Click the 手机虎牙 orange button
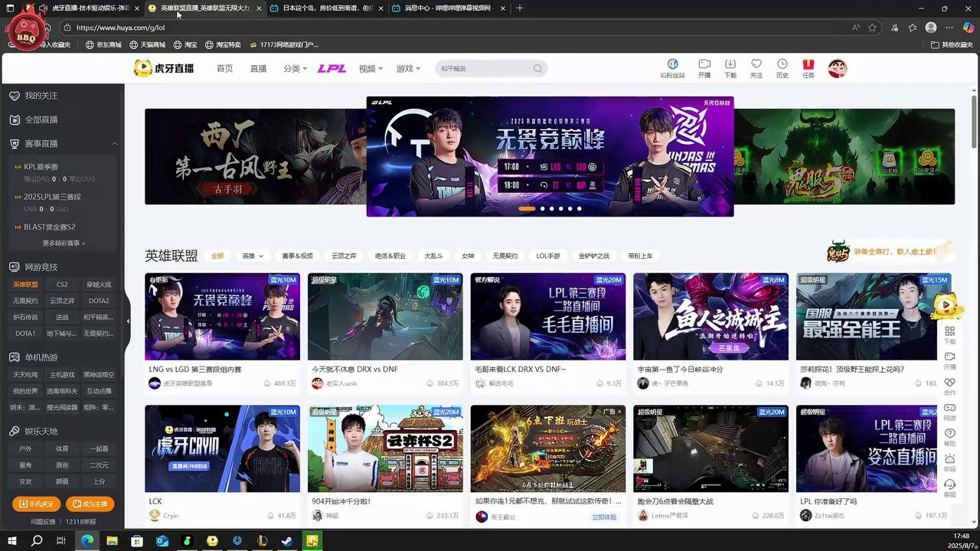 [36, 504]
